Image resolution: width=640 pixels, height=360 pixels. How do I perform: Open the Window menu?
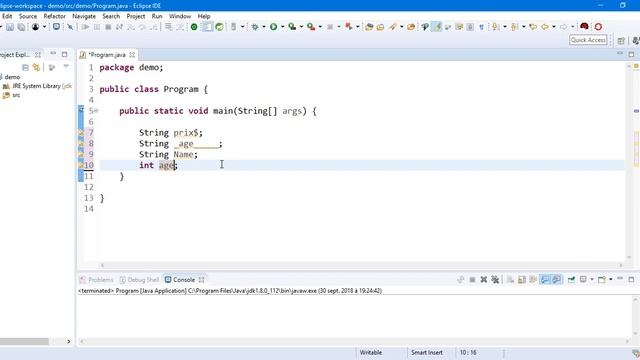click(x=180, y=16)
